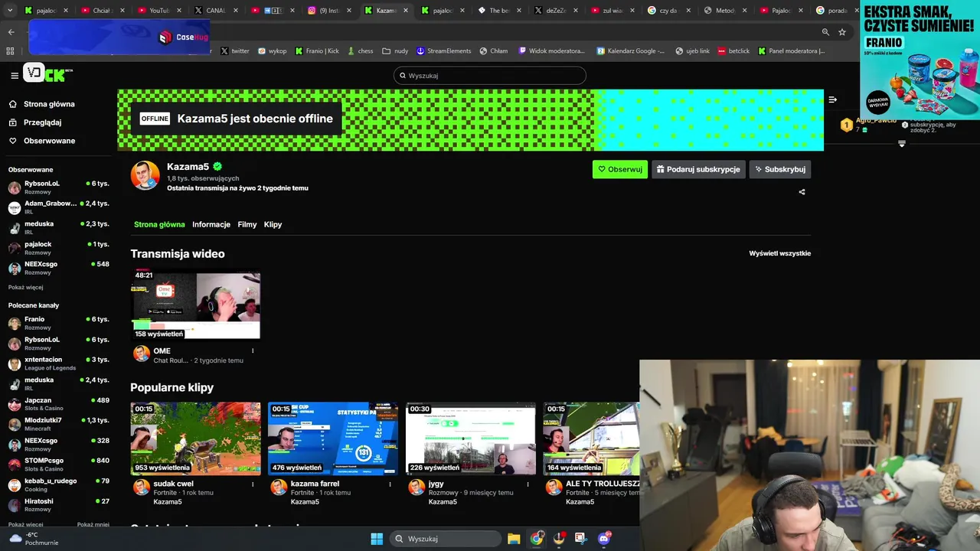
Task: Open the OME video thumbnail
Action: click(x=195, y=304)
